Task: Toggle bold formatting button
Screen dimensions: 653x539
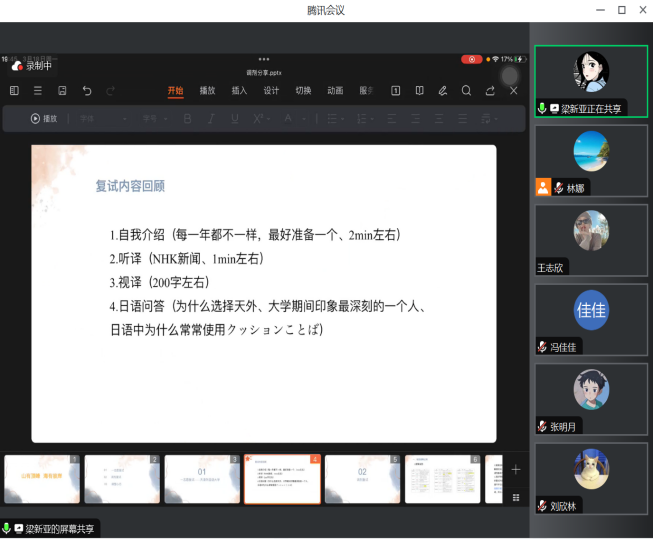Action: [186, 119]
